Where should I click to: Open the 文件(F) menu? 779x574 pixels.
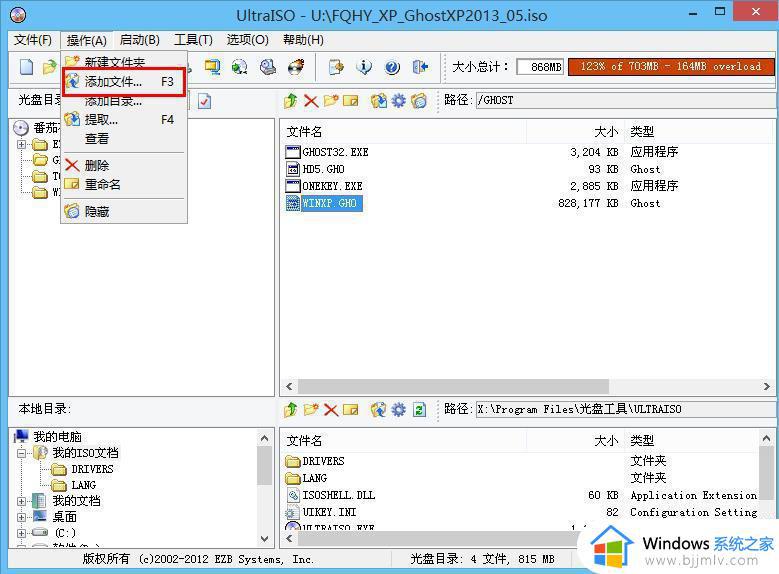tap(33, 40)
